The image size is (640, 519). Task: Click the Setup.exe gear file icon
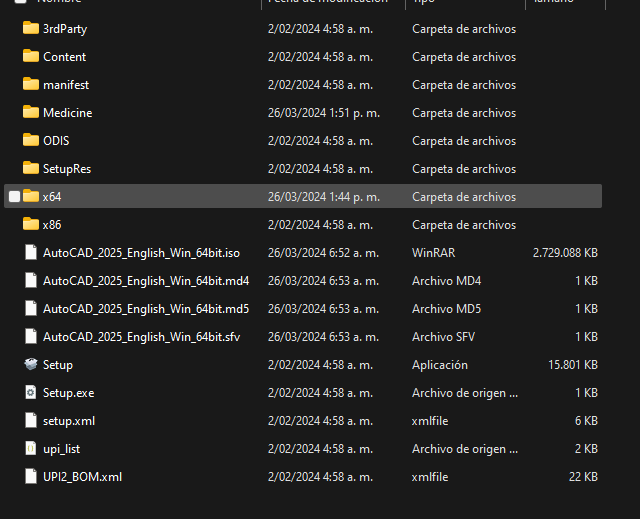coord(31,393)
